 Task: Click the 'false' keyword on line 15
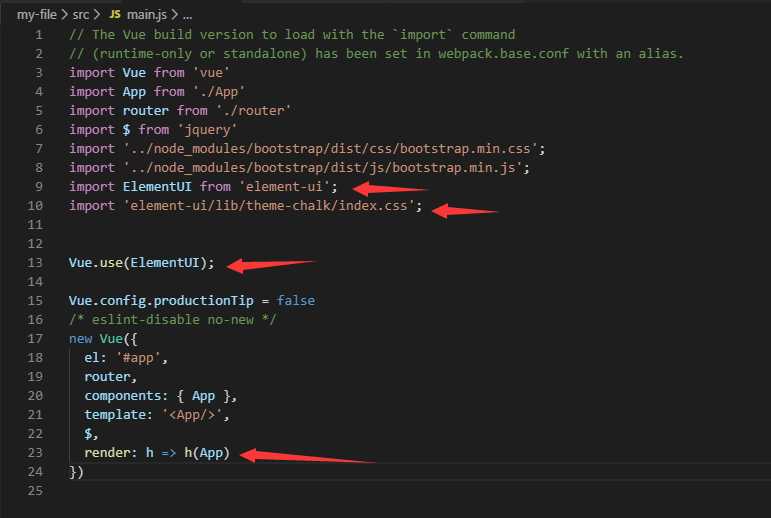(296, 301)
